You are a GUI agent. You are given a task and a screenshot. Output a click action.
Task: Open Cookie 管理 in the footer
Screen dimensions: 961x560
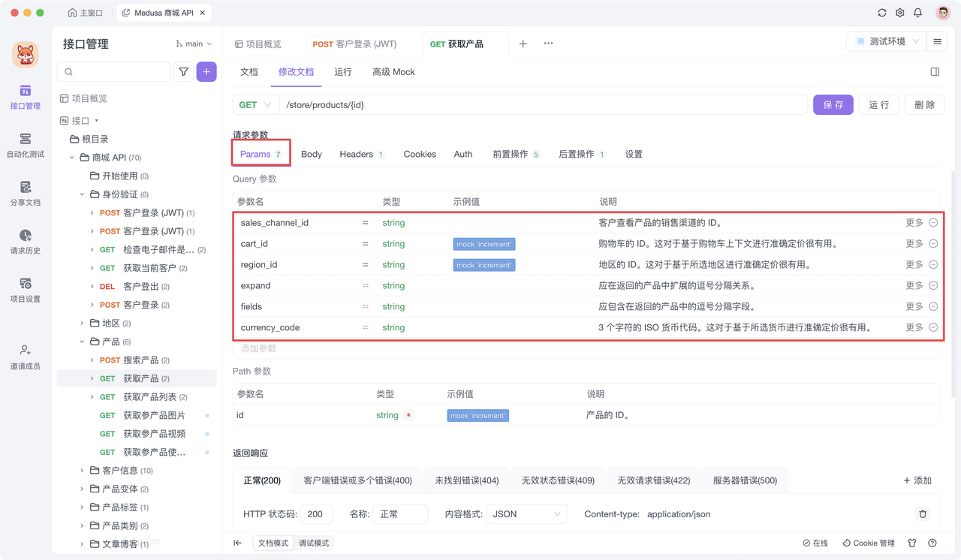pyautogui.click(x=869, y=543)
